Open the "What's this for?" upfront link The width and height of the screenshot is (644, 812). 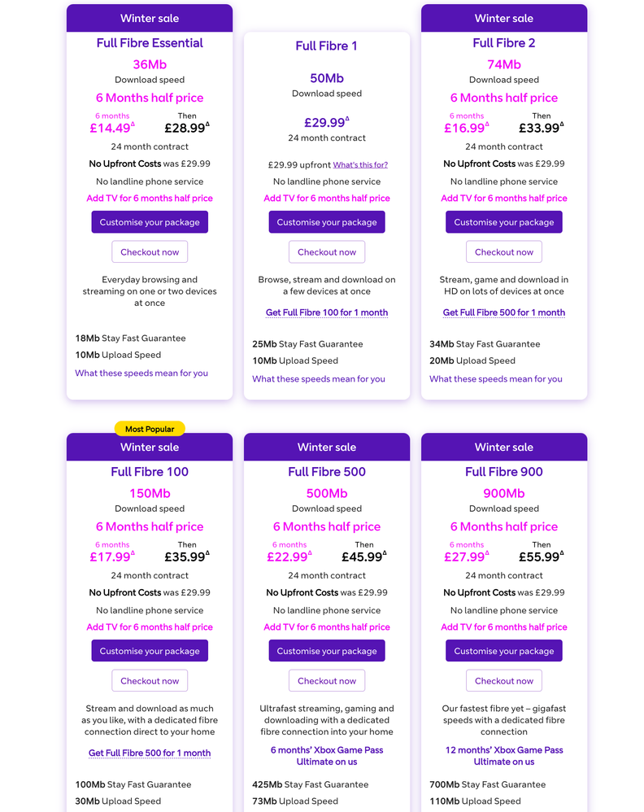(x=360, y=165)
